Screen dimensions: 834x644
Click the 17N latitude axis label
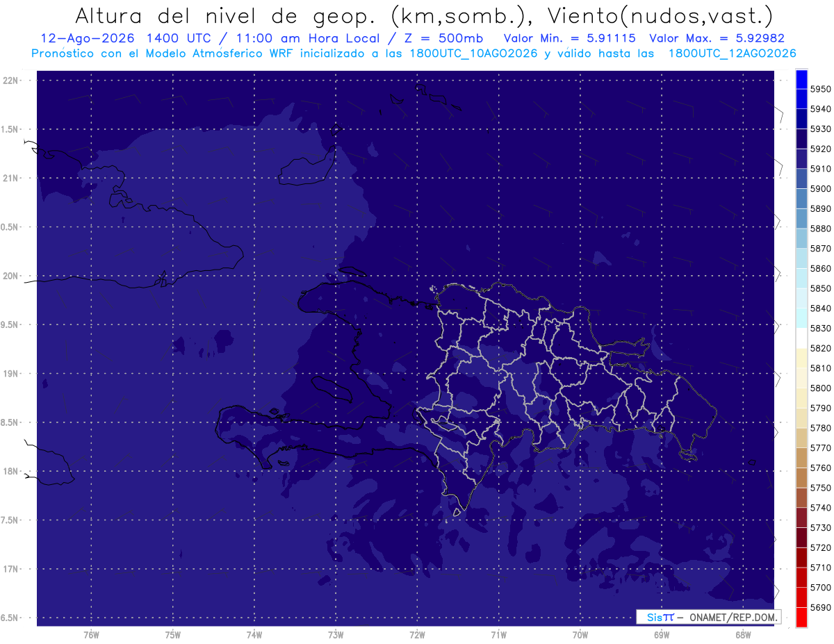12,570
